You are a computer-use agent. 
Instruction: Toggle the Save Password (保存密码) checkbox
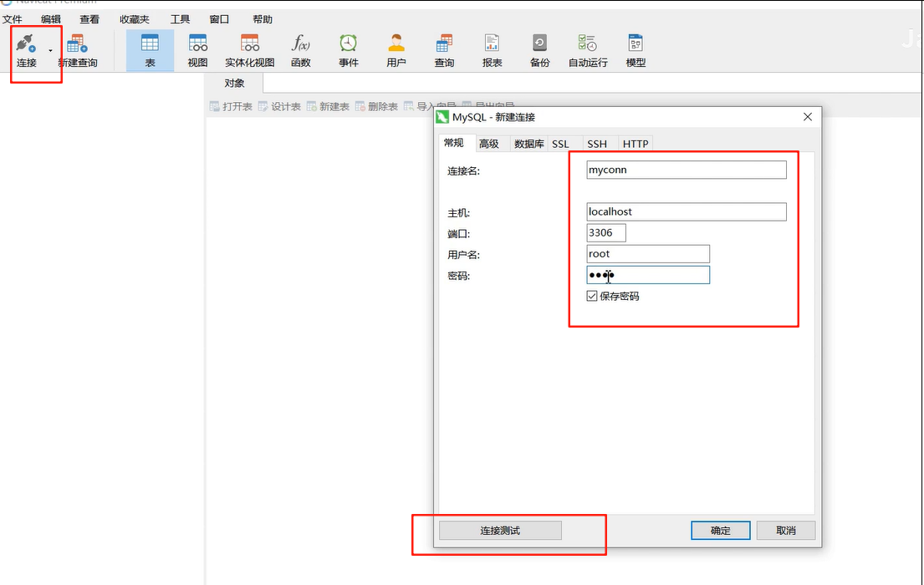592,296
